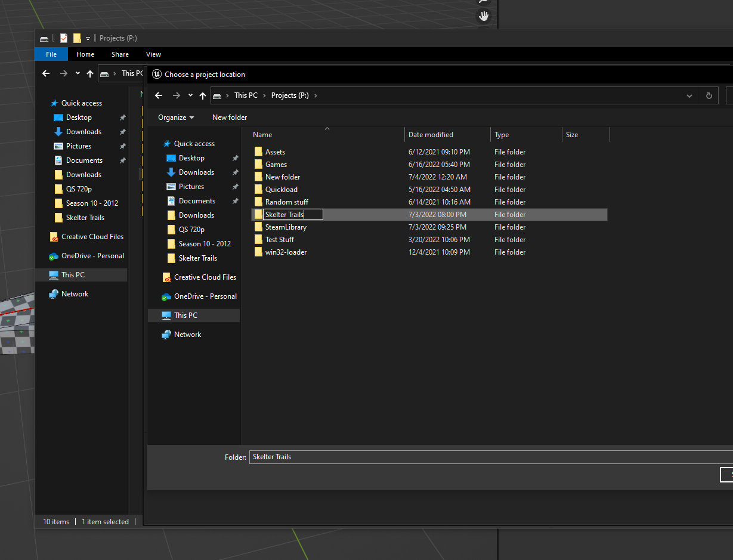Select QS 720p in the dialog sidebar
The image size is (733, 560).
point(191,230)
